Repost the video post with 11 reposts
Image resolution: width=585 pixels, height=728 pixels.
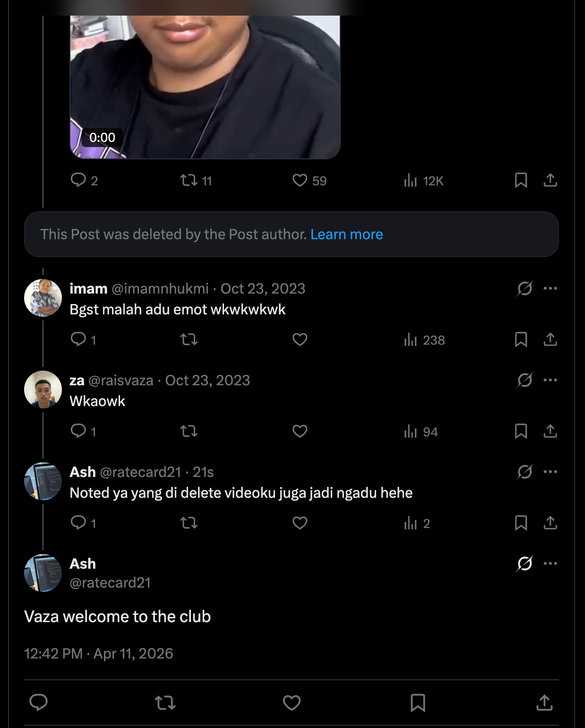point(189,180)
